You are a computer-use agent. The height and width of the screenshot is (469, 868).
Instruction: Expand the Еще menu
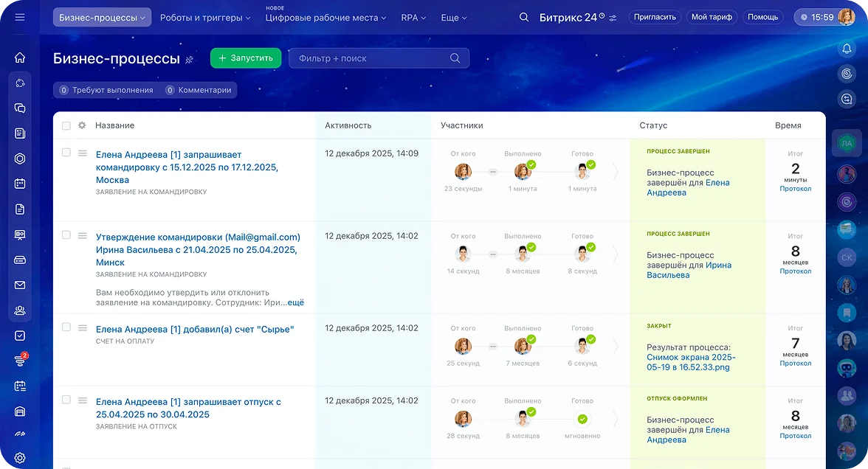pyautogui.click(x=454, y=18)
